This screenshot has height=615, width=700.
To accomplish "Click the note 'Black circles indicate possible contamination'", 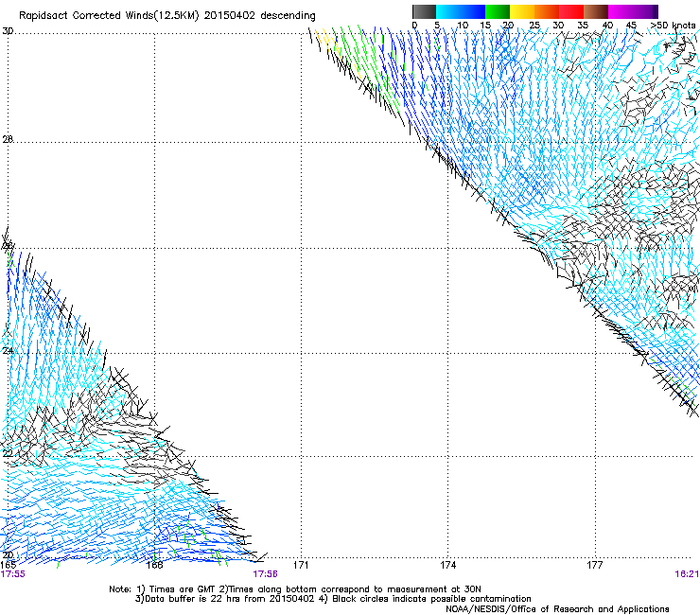I will [431, 599].
